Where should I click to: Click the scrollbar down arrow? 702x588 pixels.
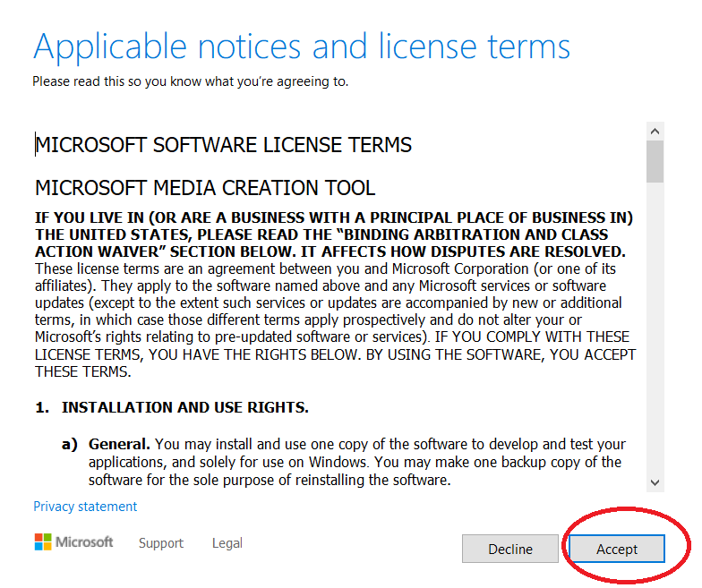(655, 482)
